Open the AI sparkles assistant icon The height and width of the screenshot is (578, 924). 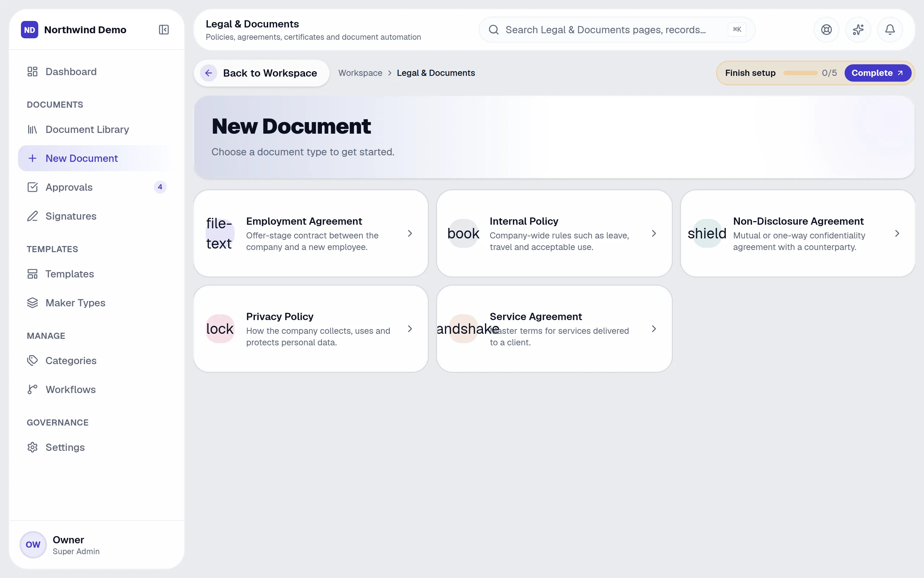(858, 29)
